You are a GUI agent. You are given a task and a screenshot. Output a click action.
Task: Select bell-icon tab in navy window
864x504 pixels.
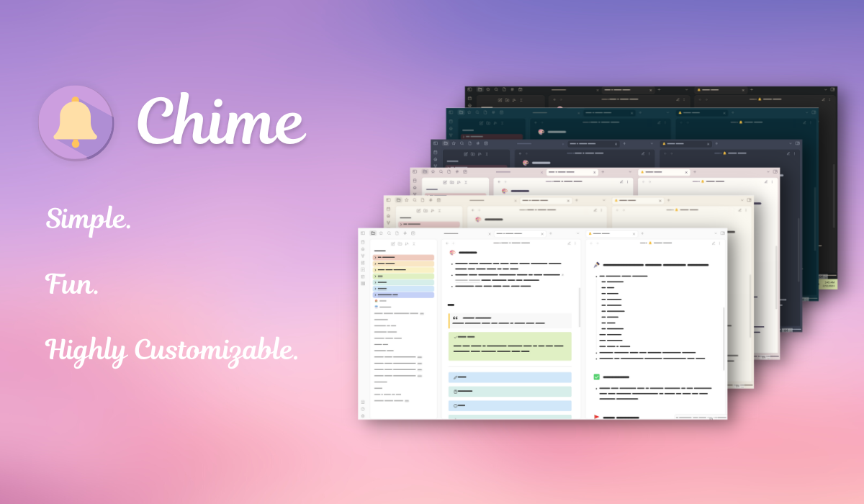[x=686, y=143]
